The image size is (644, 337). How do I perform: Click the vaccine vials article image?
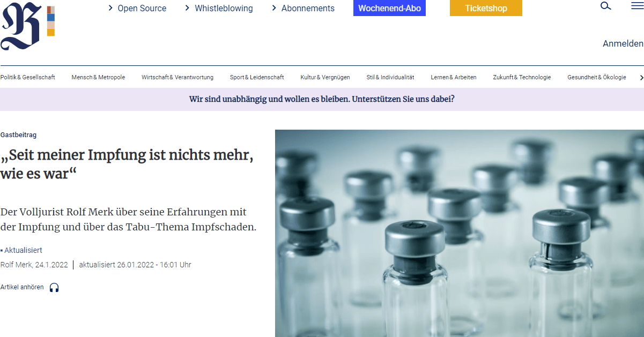pos(460,233)
